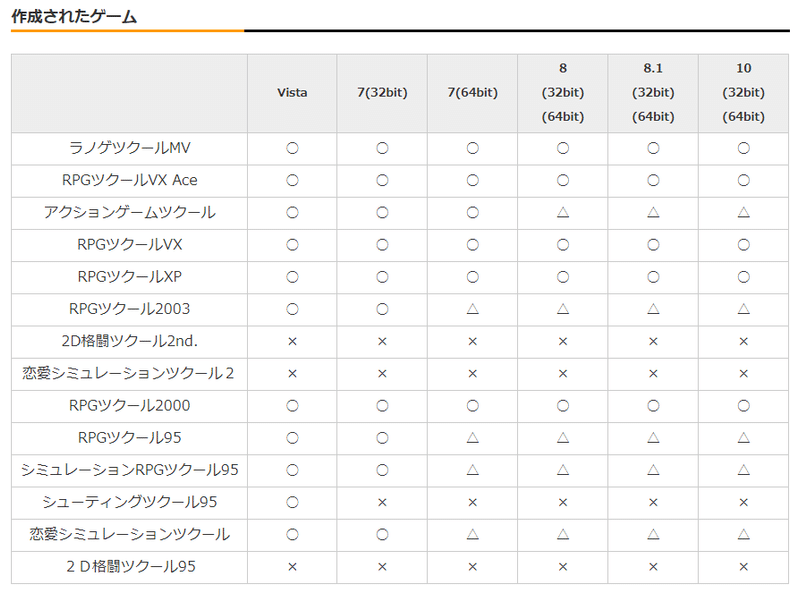The image size is (800, 593).
Task: Click the circle for RPGツクールXP under Windows 8.1
Action: [x=653, y=277]
